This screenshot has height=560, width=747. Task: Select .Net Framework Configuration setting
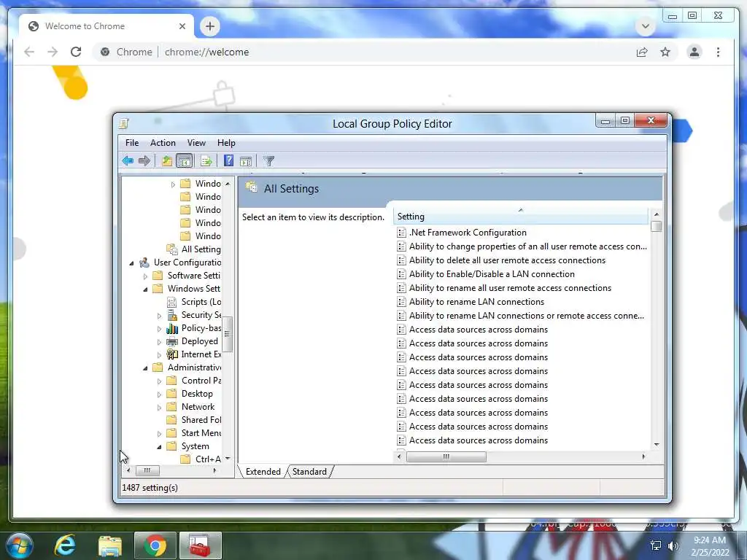coord(468,233)
